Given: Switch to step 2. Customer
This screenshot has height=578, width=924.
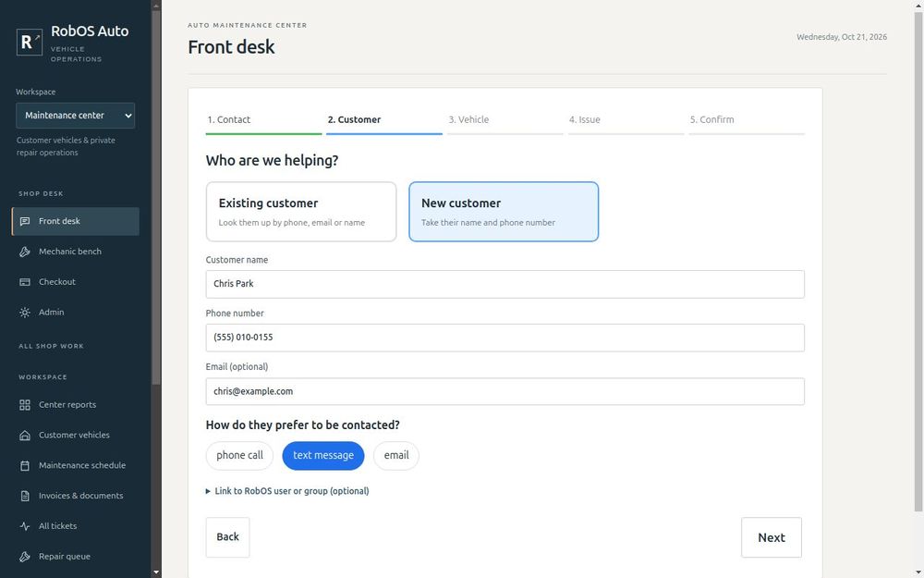Looking at the screenshot, I should (x=384, y=121).
